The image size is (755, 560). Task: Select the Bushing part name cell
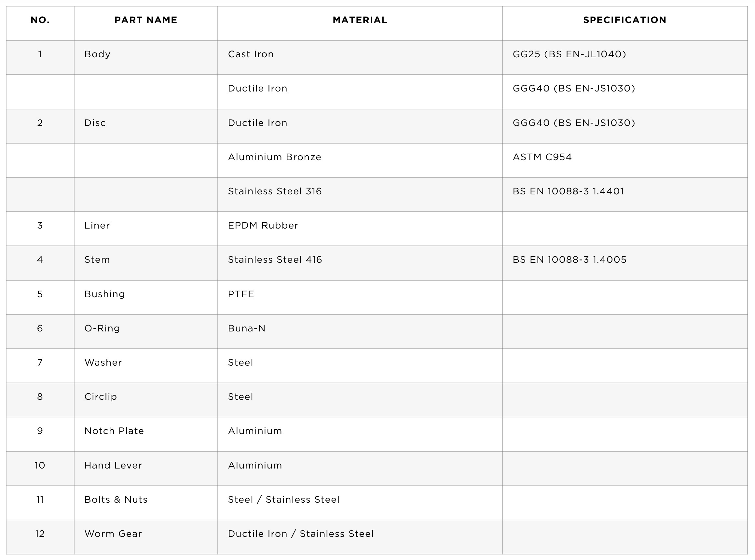pyautogui.click(x=146, y=297)
